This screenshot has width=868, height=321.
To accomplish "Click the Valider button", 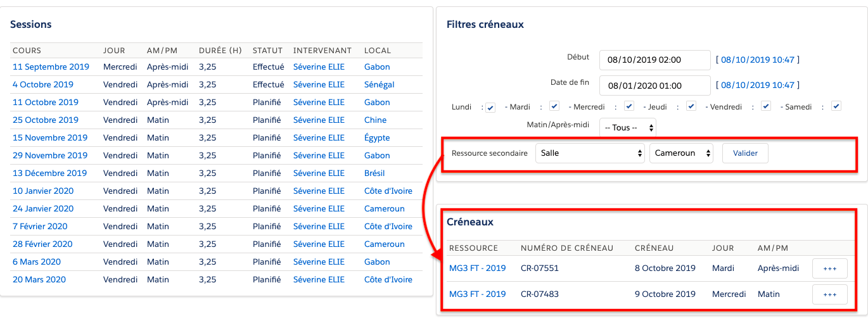I will (745, 153).
